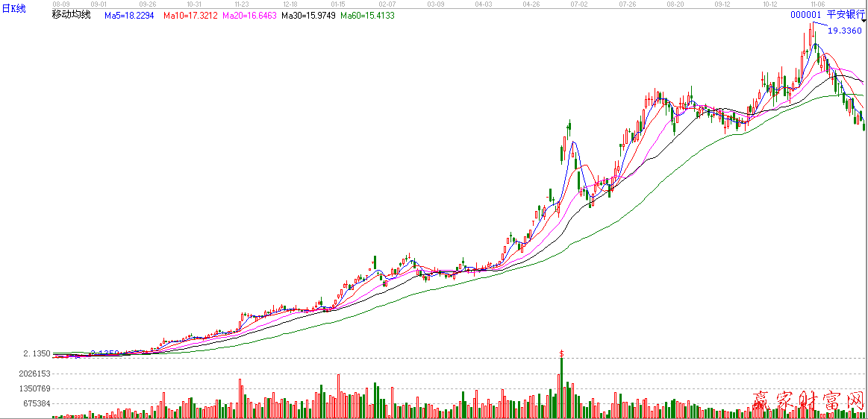Screen dimensions: 868x419
Task: Click the green Ma60=15.4133 legend entry
Action: point(367,15)
